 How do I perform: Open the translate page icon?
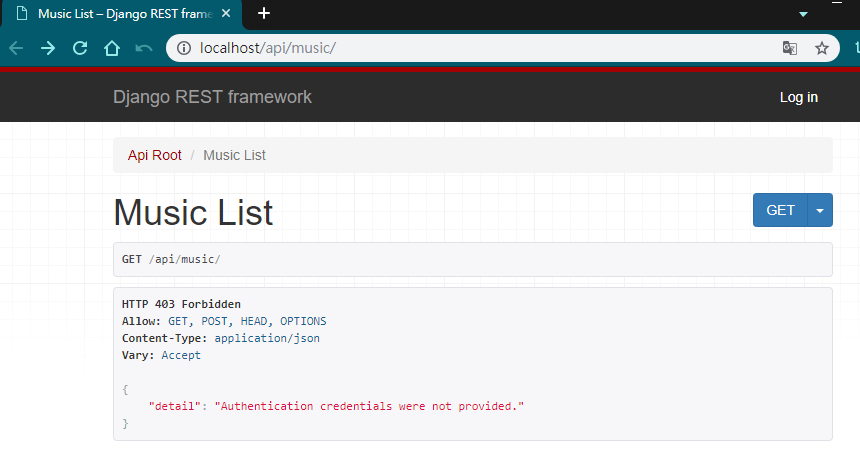click(789, 48)
